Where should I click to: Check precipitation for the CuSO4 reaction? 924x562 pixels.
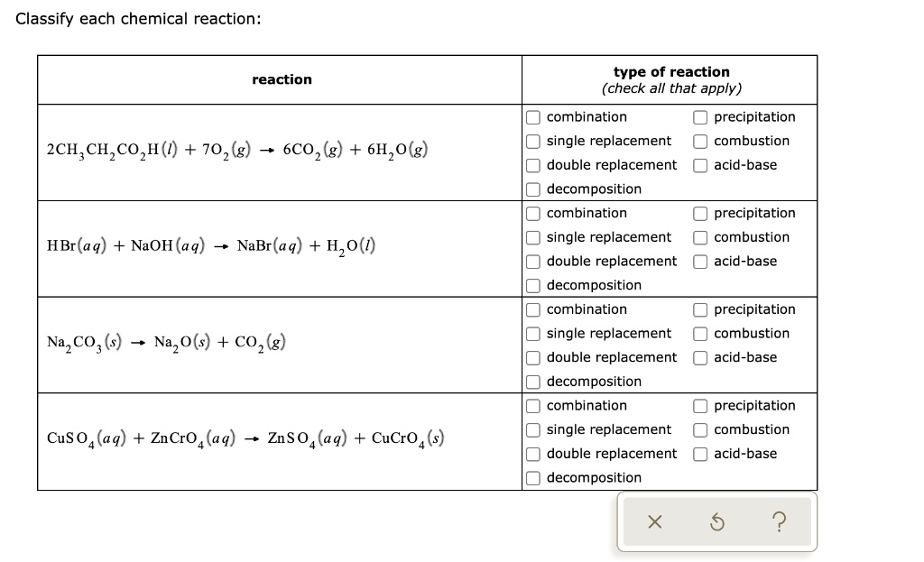click(700, 405)
